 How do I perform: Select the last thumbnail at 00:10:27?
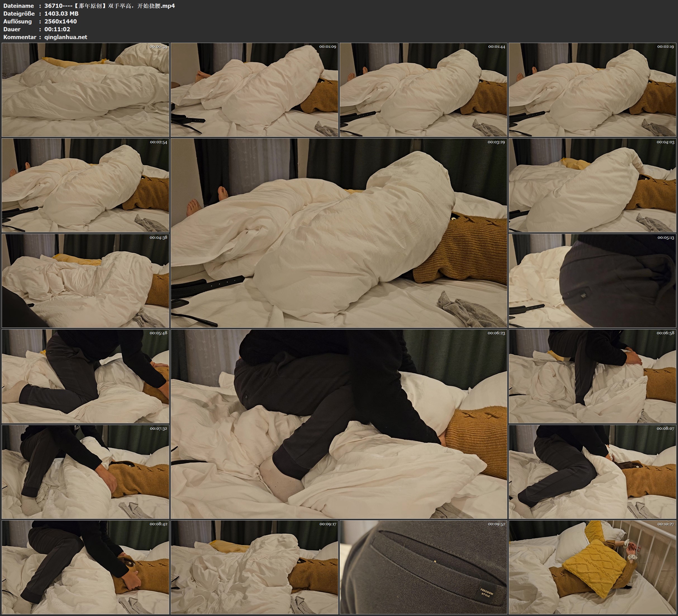[592, 567]
